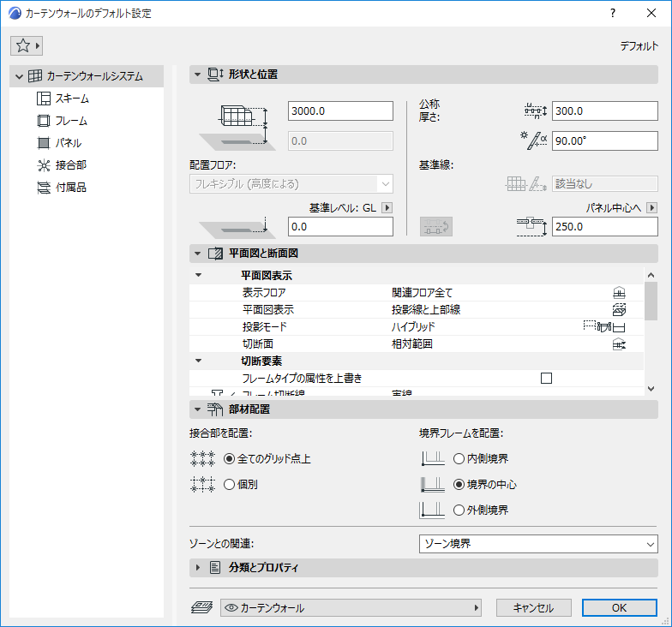672x627 pixels.
Task: Click the outer boundary frame icon
Action: [x=432, y=511]
